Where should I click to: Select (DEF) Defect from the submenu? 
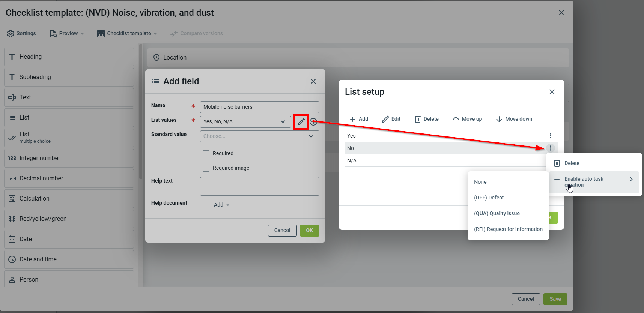[489, 198]
